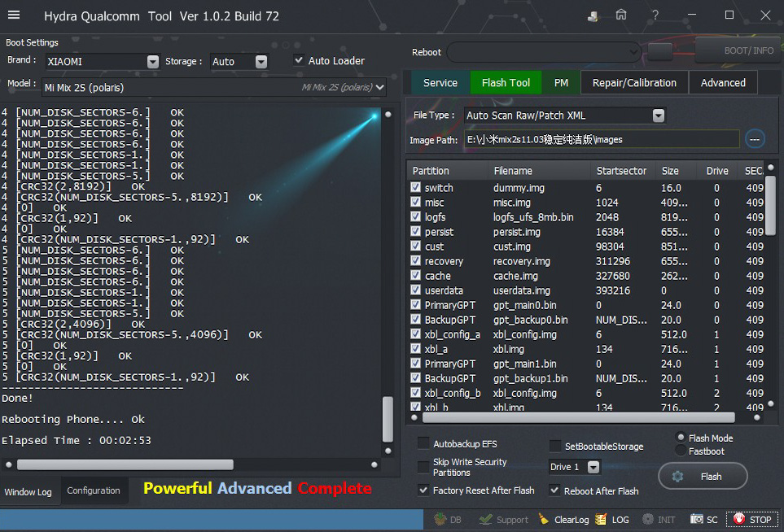Open Support from the bottom bar
The height and width of the screenshot is (532, 784).
503,520
